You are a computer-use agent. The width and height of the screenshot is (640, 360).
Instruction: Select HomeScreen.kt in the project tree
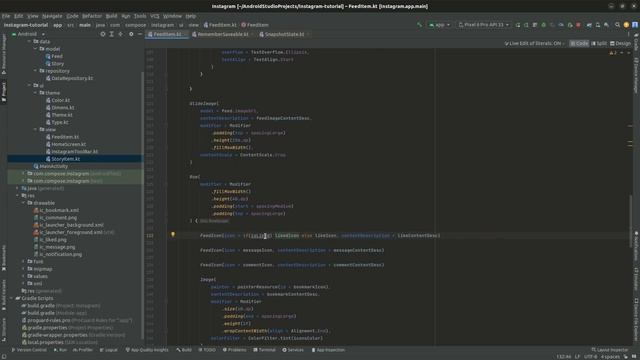click(69, 144)
